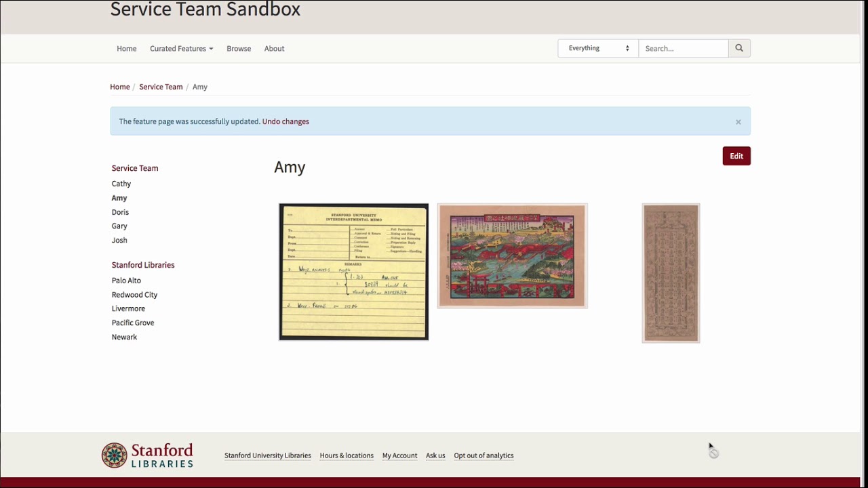
Task: Open the Livermore page
Action: coord(128,308)
